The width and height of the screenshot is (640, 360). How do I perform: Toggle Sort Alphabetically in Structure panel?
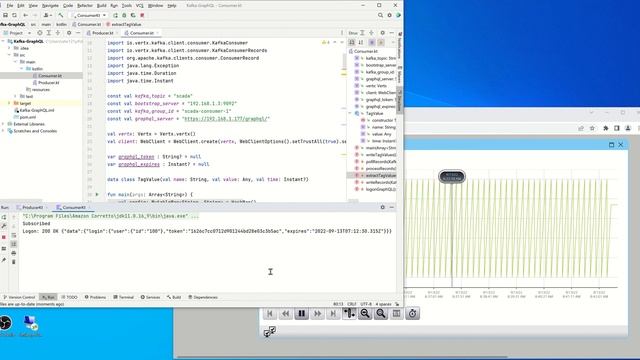(361, 42)
